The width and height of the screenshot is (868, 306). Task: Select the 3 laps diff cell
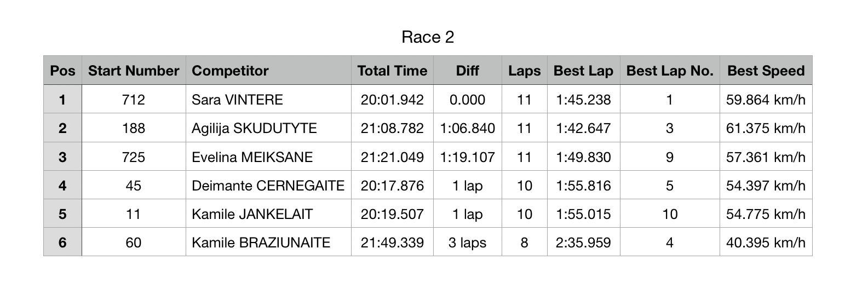click(x=467, y=243)
